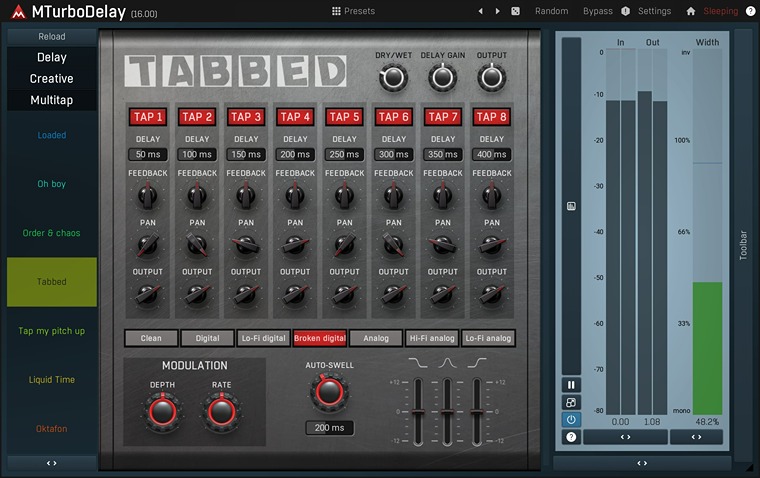Choose the Analog delay mode

point(376,338)
